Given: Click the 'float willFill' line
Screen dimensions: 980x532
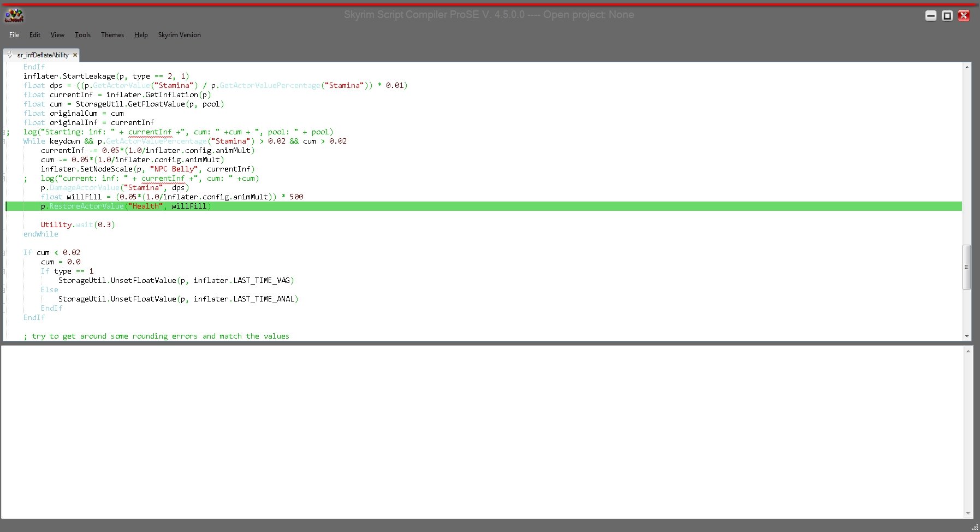Looking at the screenshot, I should (171, 197).
